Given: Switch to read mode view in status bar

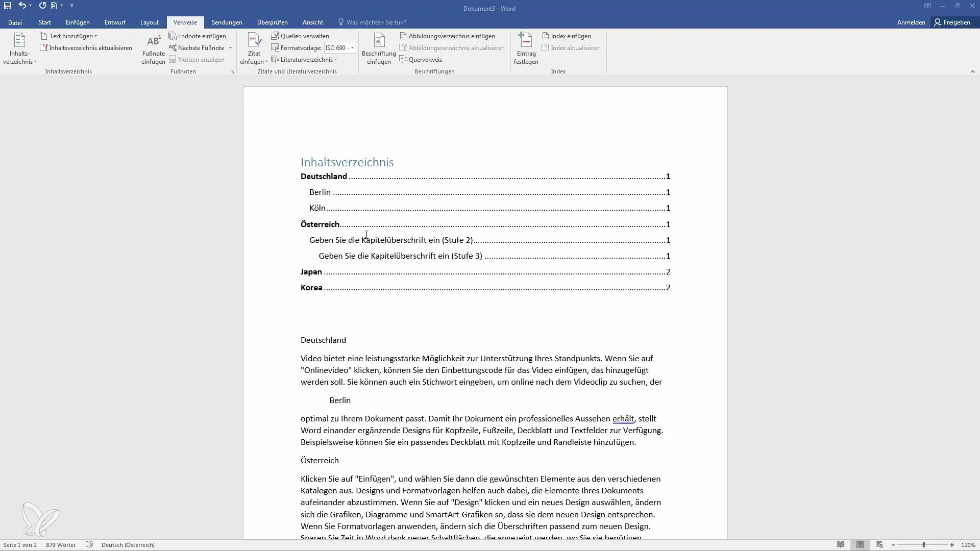Looking at the screenshot, I should (841, 545).
